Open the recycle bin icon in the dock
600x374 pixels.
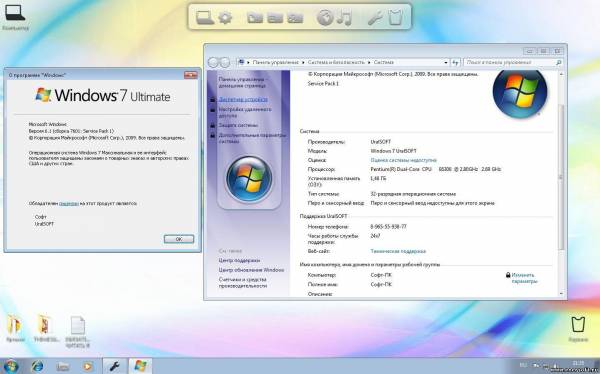pyautogui.click(x=395, y=18)
